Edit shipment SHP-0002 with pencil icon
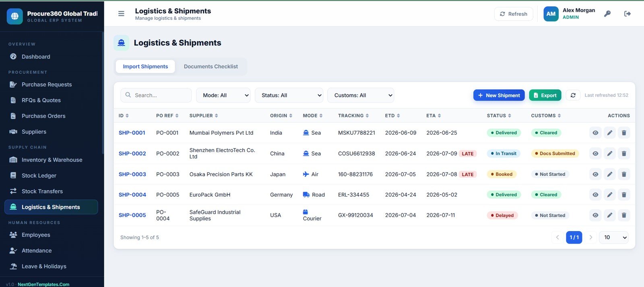644x287 pixels. (610, 154)
